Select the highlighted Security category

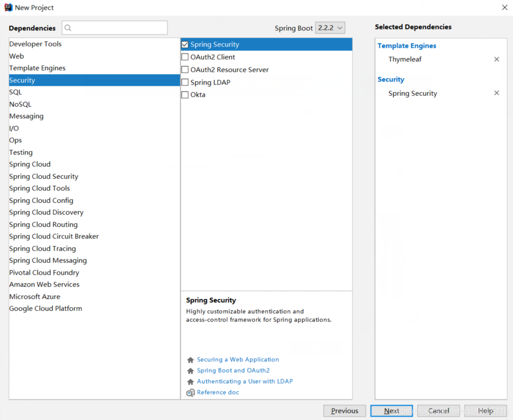tap(94, 80)
